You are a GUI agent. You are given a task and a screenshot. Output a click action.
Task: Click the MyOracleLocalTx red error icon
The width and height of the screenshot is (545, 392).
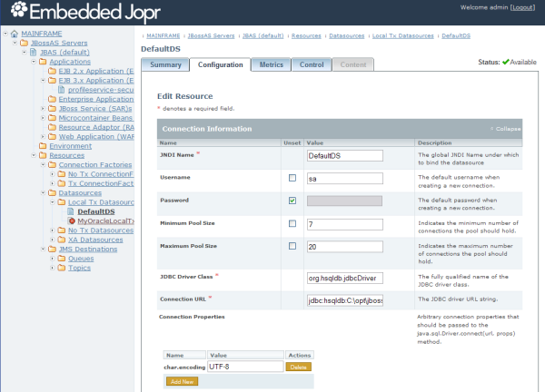(x=72, y=221)
